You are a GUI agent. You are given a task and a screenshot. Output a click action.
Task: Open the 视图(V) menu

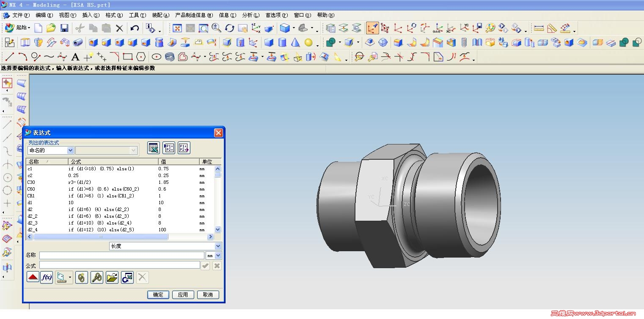68,15
